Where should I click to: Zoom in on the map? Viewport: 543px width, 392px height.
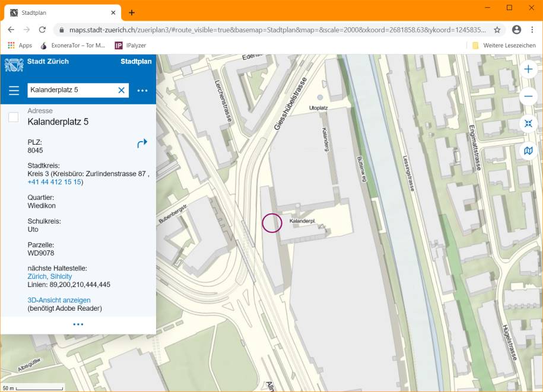(x=528, y=68)
